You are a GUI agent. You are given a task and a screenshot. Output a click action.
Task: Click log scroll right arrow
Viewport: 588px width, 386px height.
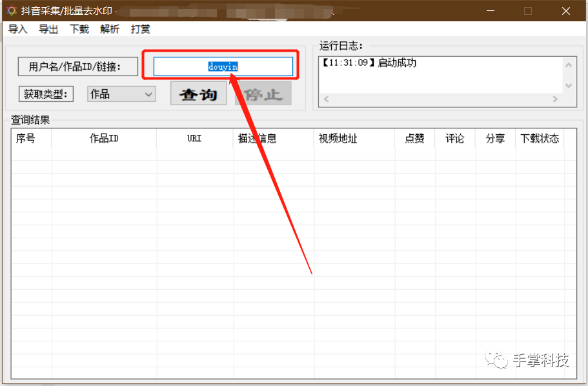point(555,99)
